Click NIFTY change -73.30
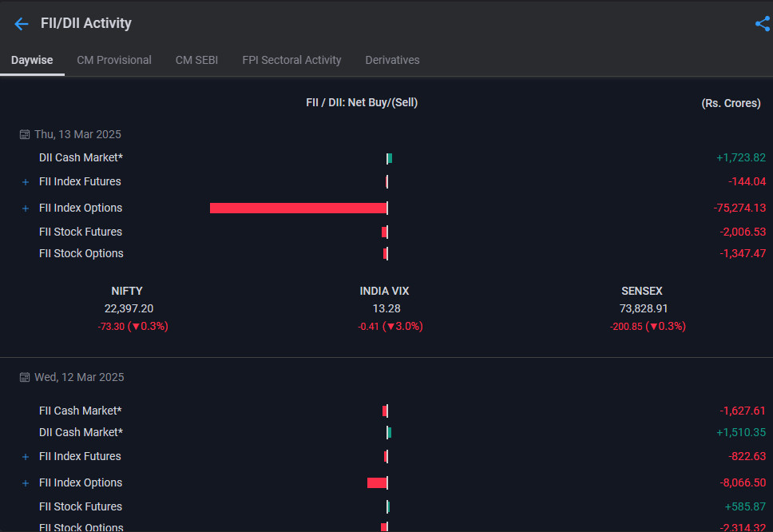Screen dimensions: 773x532 (x=112, y=327)
